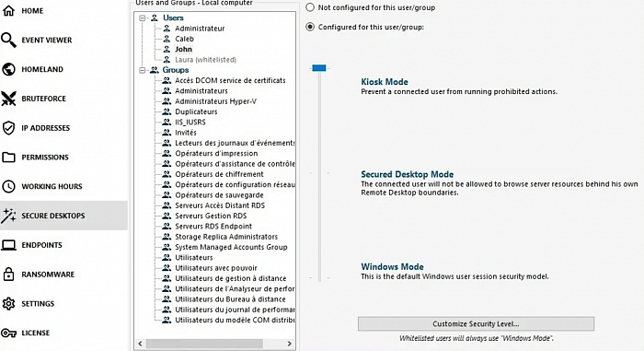
Task: Select Utilisateurs de gestion à distance group
Action: click(x=230, y=278)
